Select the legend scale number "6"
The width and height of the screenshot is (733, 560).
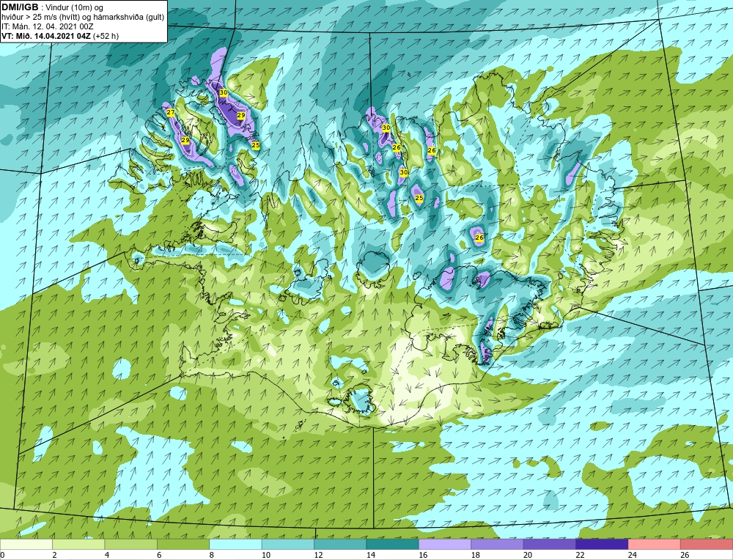[x=159, y=556]
